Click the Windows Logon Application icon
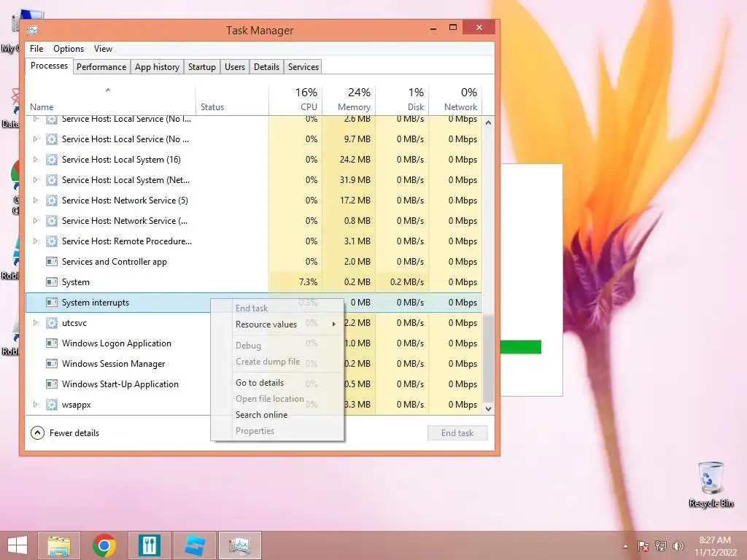The image size is (747, 560). tap(52, 343)
